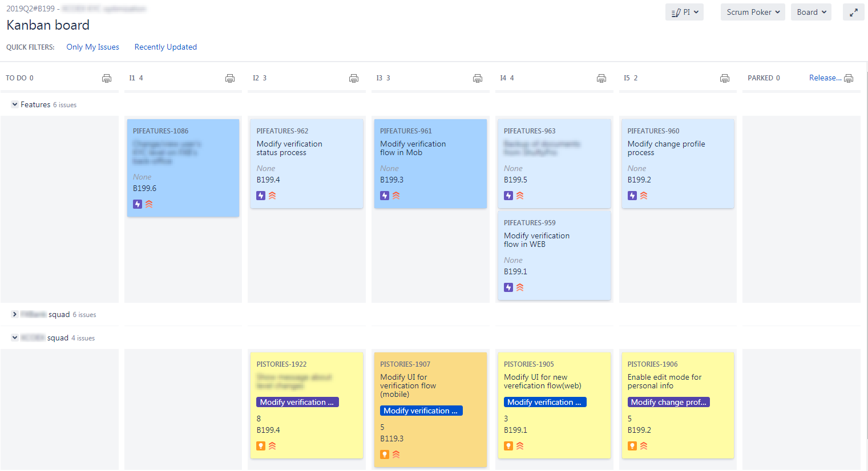Click the story type icon on PISTORIES-1905

click(x=508, y=446)
